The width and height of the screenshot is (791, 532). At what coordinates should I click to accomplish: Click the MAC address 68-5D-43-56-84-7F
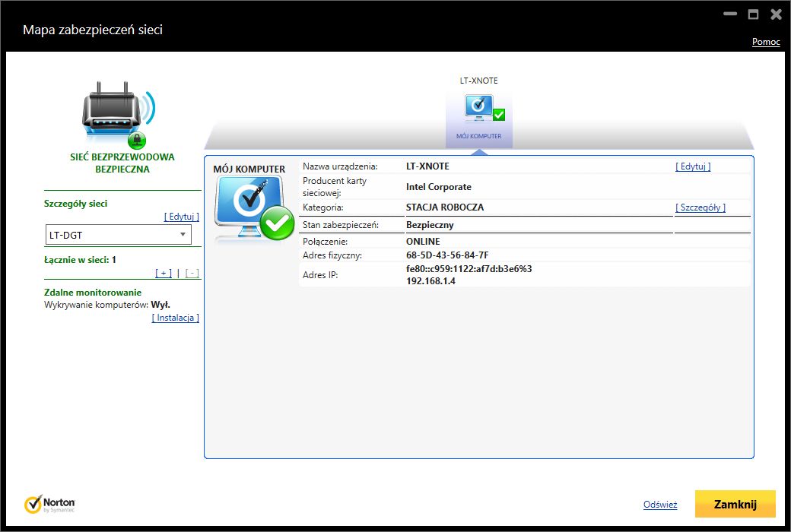pos(447,255)
